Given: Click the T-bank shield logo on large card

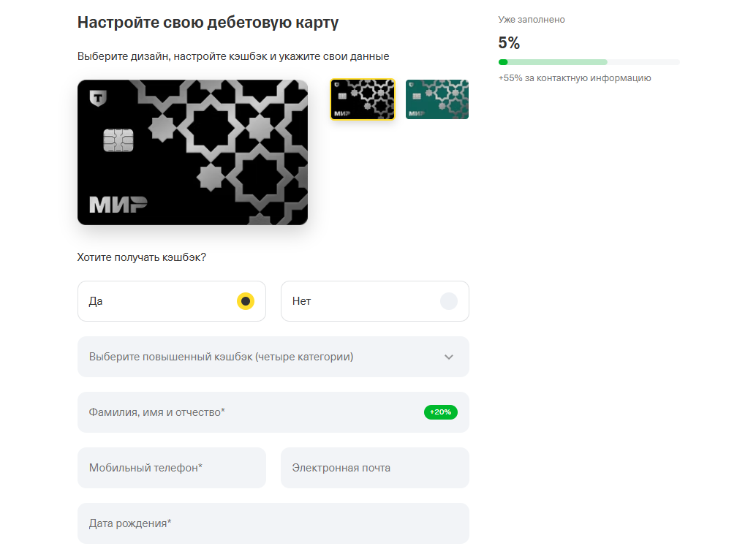Looking at the screenshot, I should coord(97,98).
